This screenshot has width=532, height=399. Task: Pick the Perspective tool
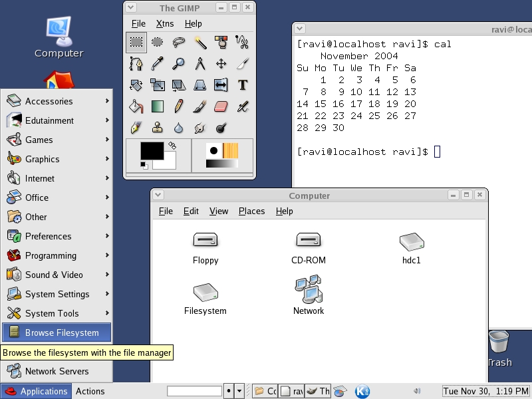pos(200,85)
